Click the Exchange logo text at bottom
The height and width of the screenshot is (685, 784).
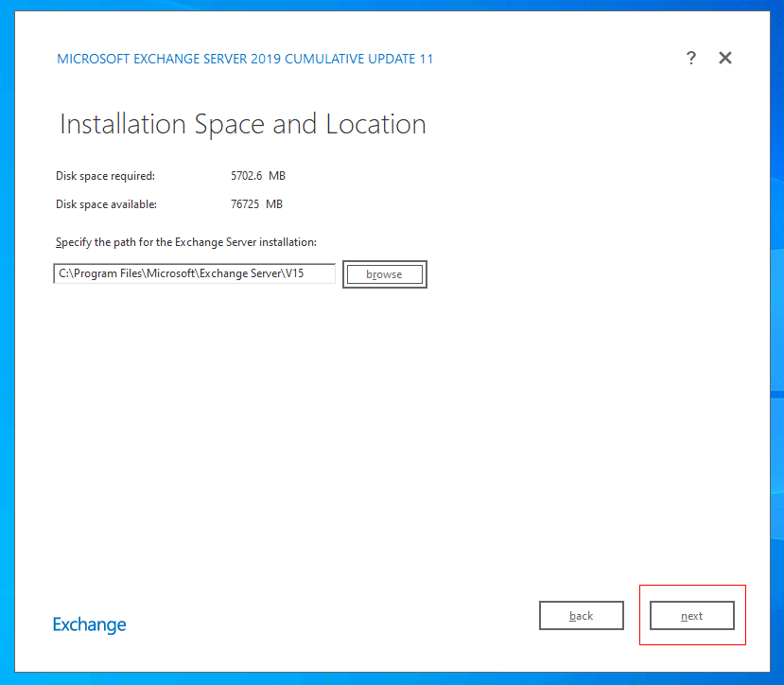(x=90, y=624)
